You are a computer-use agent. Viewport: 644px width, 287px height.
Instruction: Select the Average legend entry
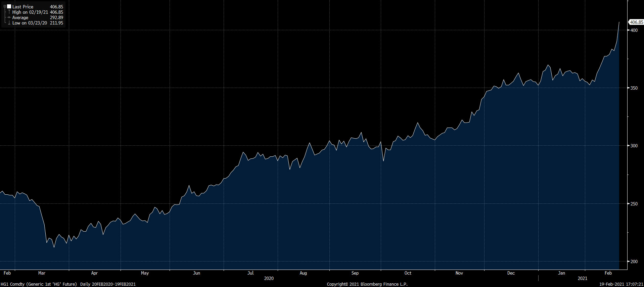click(20, 17)
